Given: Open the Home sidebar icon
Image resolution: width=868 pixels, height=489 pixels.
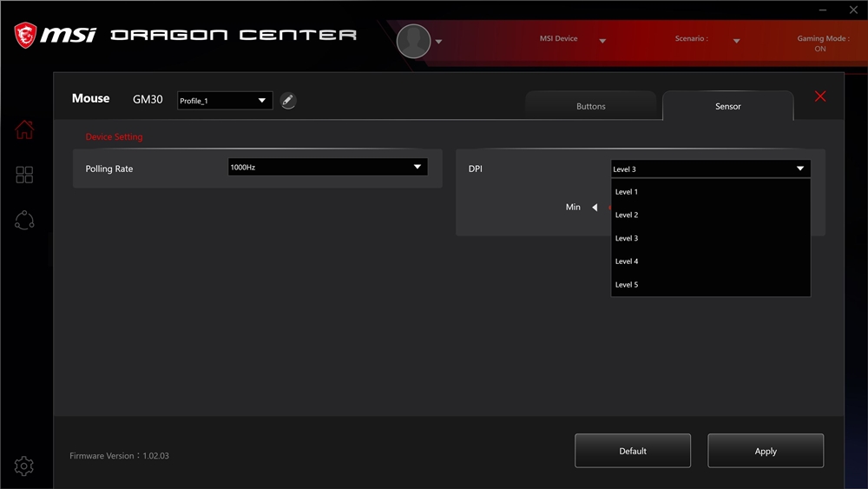Looking at the screenshot, I should click(24, 129).
